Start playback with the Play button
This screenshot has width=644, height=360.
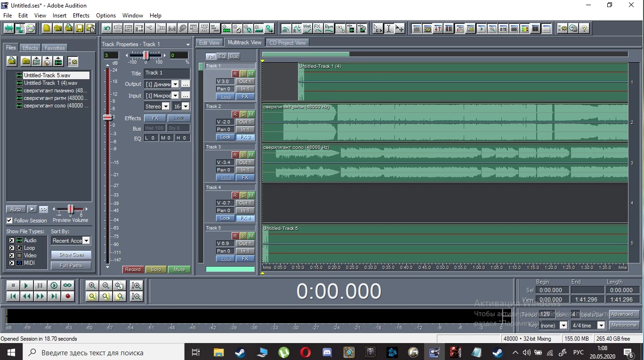click(26, 286)
